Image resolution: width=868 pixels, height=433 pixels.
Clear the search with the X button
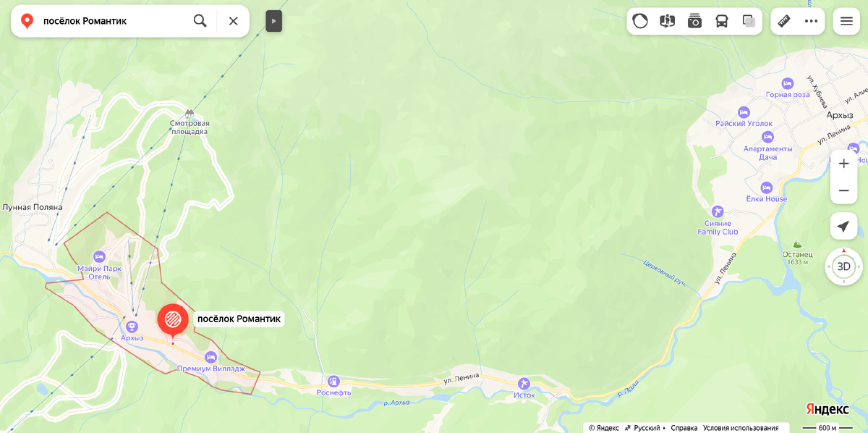(233, 21)
